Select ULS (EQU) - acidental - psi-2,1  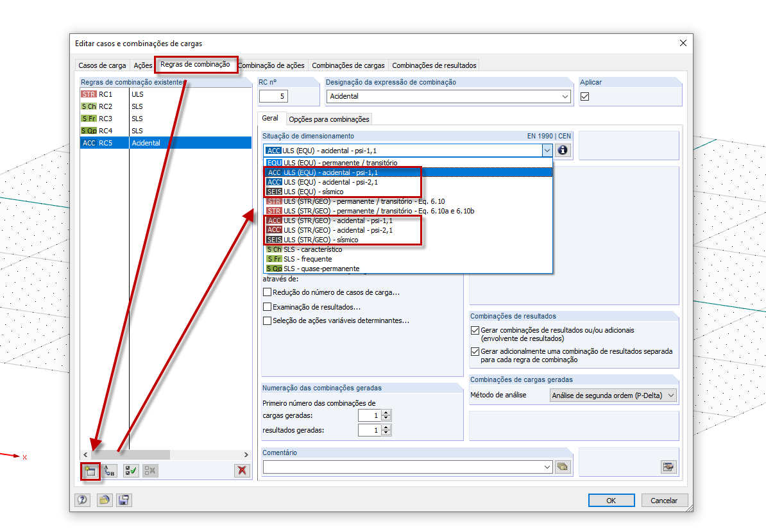tap(409, 182)
